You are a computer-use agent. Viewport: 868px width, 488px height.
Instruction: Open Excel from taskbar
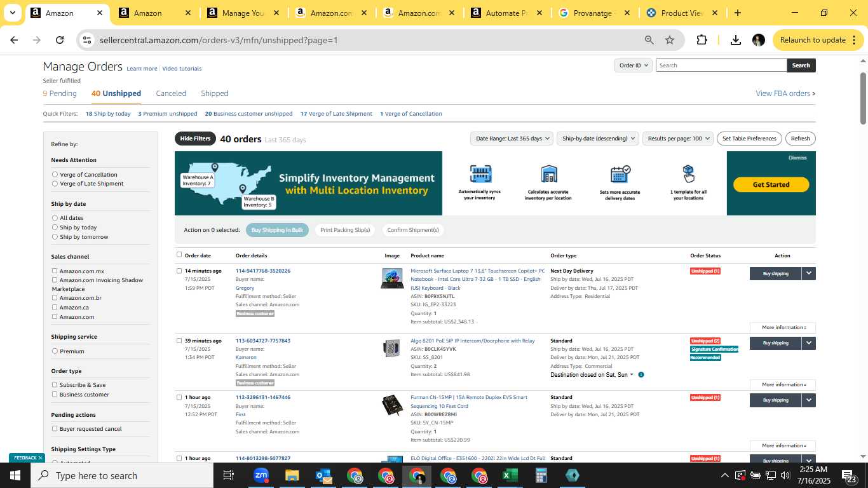[x=510, y=475]
